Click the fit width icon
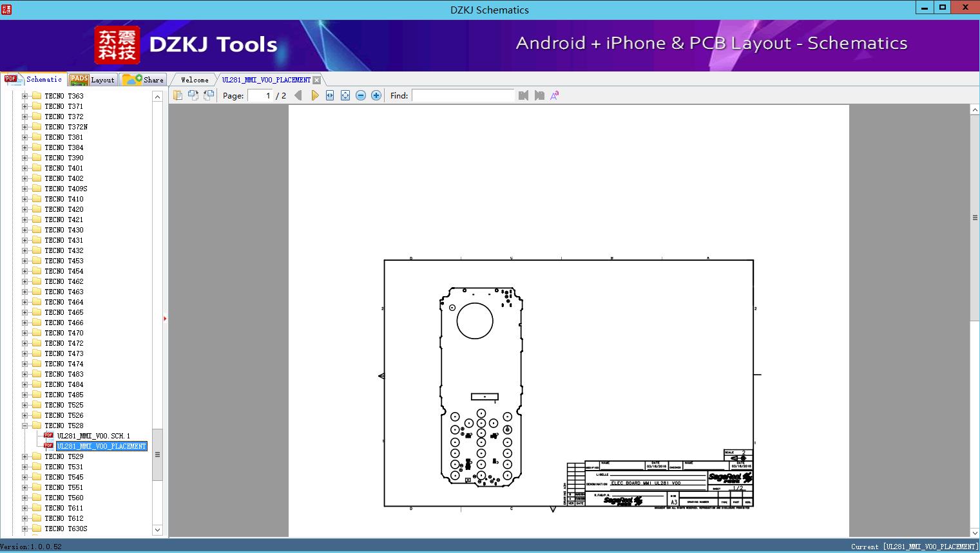980x553 pixels. tap(330, 95)
